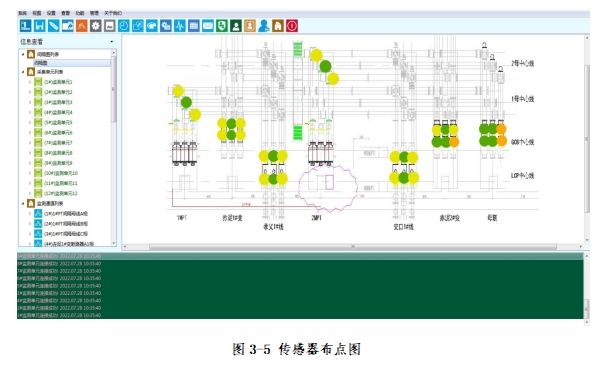
Task: Click the first blue toolbar icon showing number 1
Action: pyautogui.click(x=26, y=26)
